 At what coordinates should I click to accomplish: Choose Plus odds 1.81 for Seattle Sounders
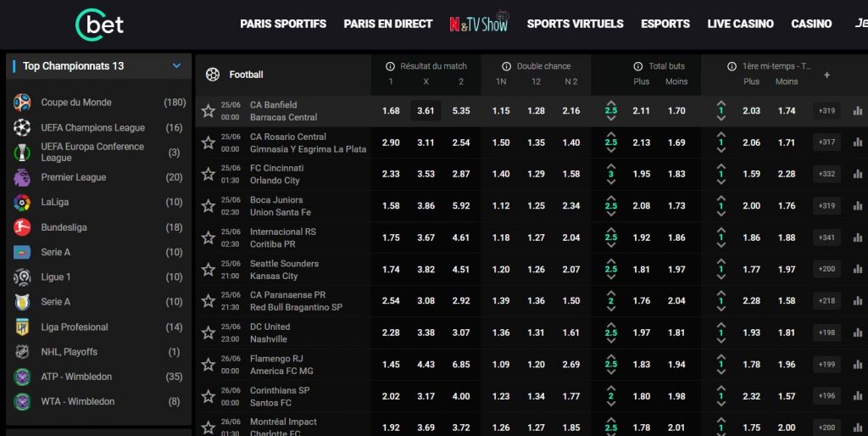641,269
